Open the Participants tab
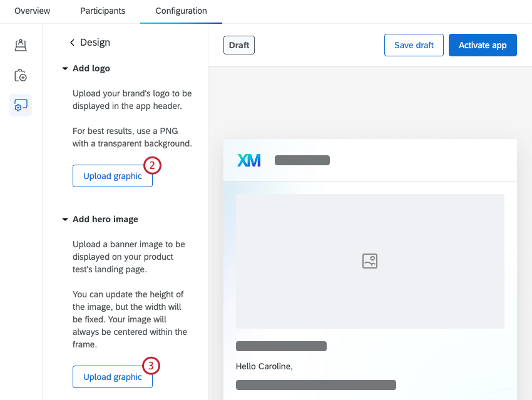Viewport: 532px width, 400px height. [x=102, y=11]
